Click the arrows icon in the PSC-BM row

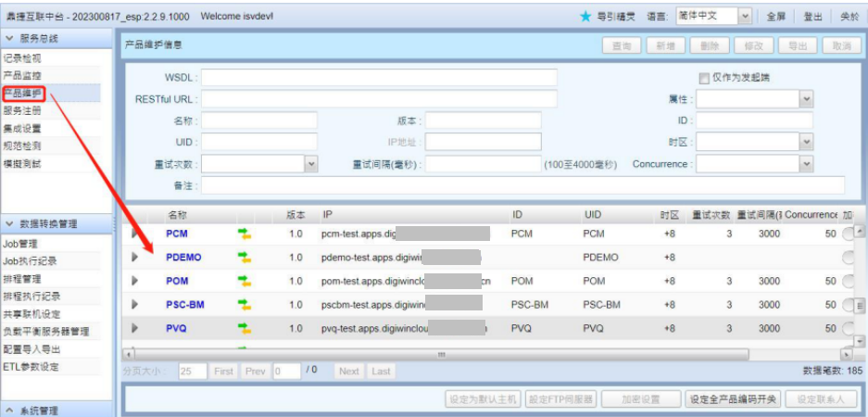pyautogui.click(x=245, y=304)
